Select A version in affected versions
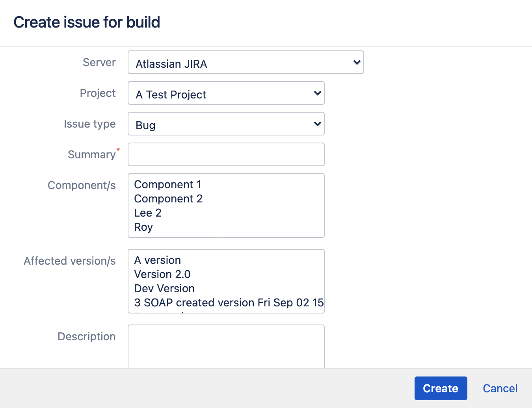The image size is (532, 408). pyautogui.click(x=158, y=260)
